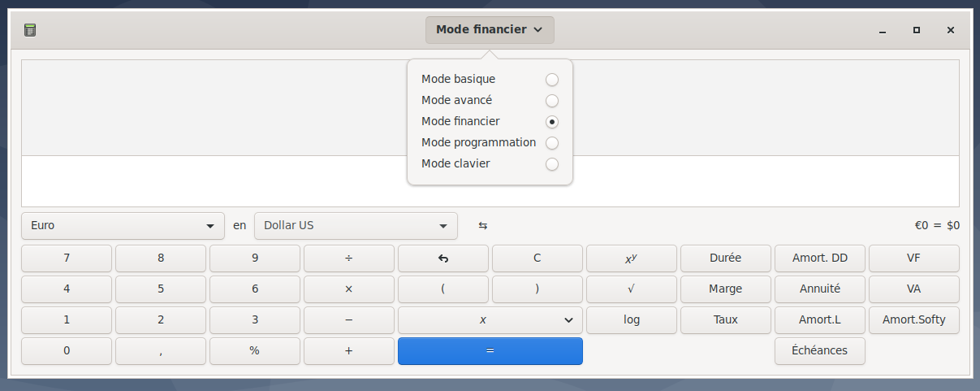
Task: Click the square root key
Action: pos(631,289)
